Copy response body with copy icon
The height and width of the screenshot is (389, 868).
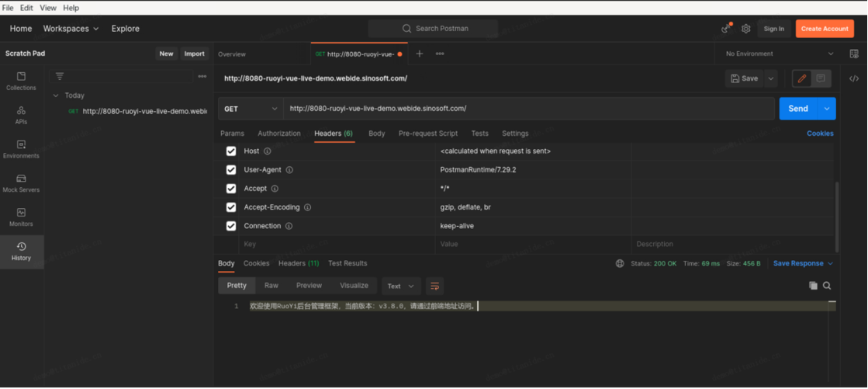pyautogui.click(x=813, y=286)
